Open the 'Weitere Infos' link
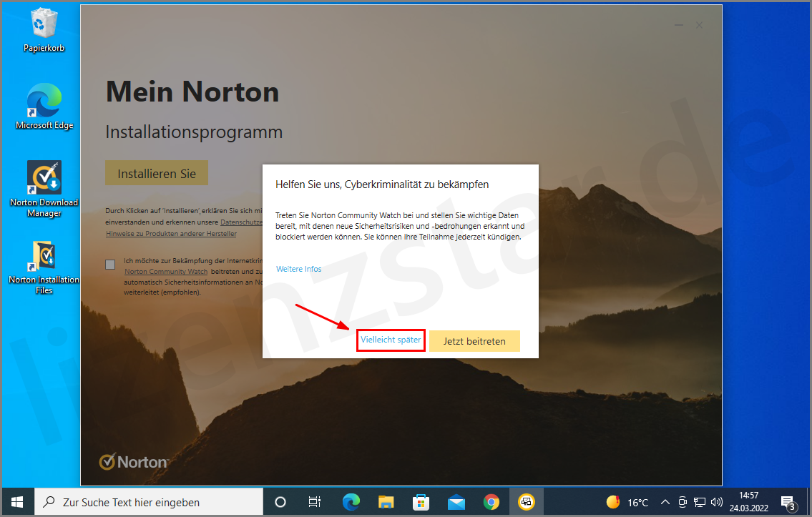Screen dimensions: 812x517 tap(298, 268)
